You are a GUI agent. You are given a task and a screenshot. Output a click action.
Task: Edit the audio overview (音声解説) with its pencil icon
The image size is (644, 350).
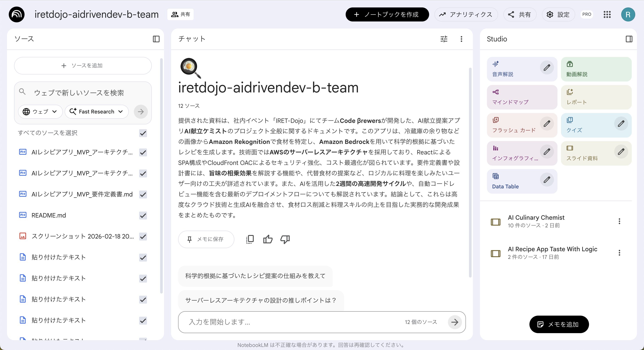pos(547,67)
